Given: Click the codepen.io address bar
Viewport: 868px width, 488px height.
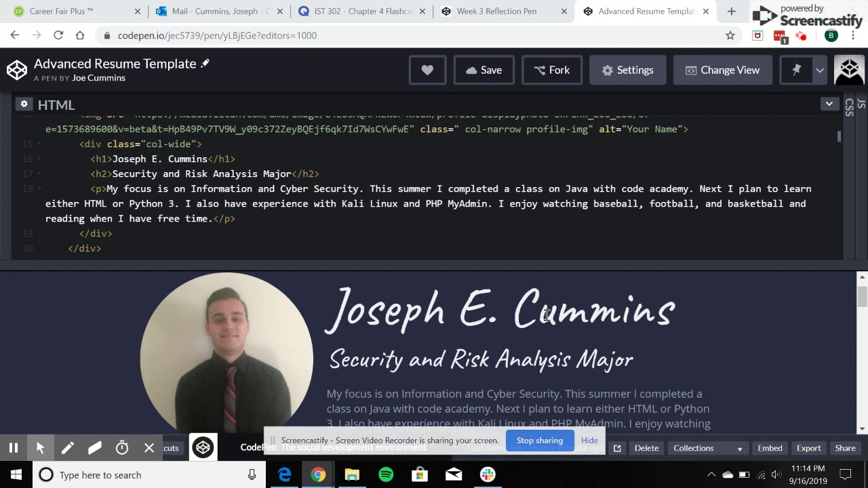Looking at the screenshot, I should pos(418,35).
